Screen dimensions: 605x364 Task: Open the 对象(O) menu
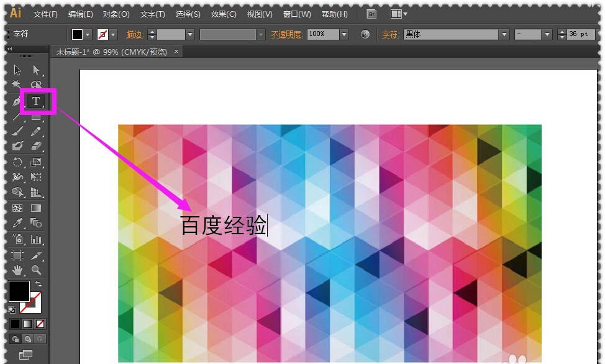click(116, 14)
